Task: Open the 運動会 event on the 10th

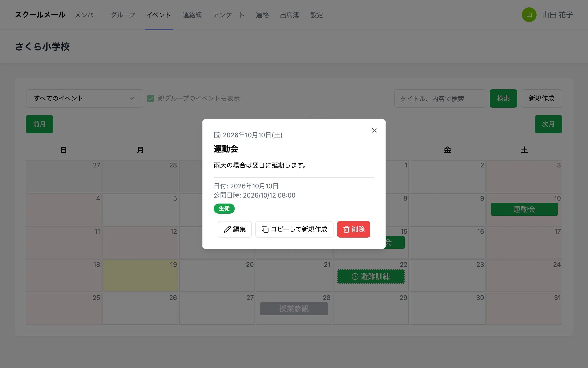Action: coord(524,209)
